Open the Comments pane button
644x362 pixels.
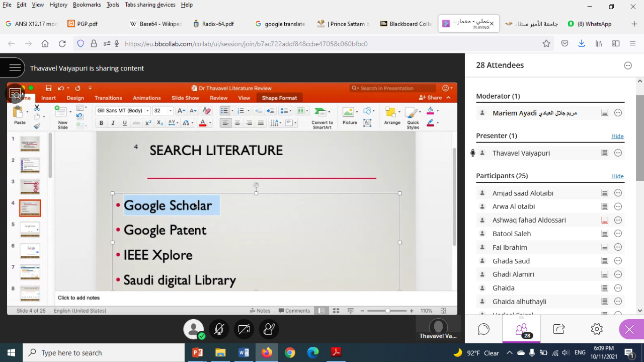[294, 311]
